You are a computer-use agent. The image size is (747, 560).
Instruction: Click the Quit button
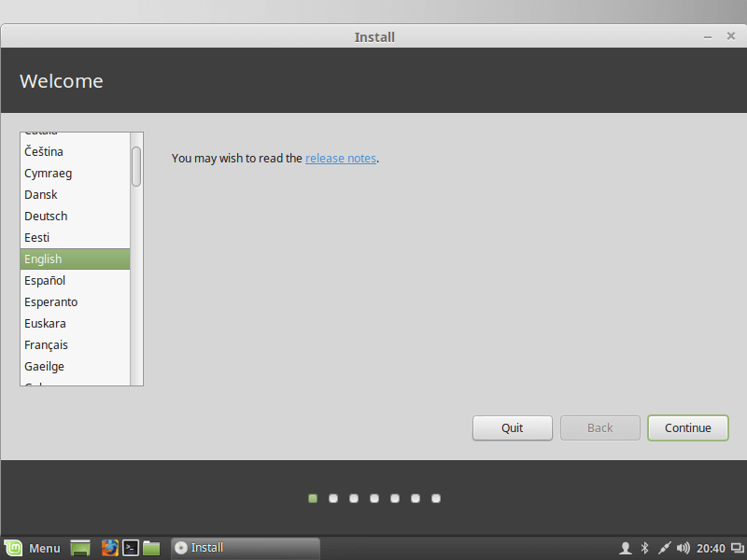pyautogui.click(x=512, y=427)
